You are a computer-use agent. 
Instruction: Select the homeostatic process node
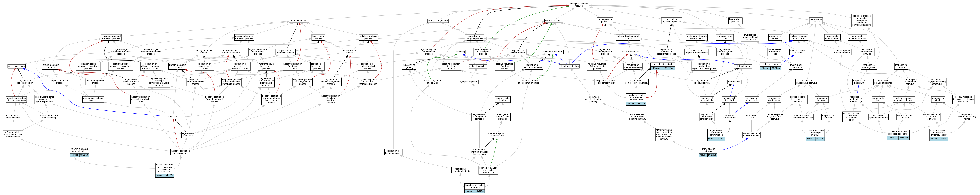[735, 20]
